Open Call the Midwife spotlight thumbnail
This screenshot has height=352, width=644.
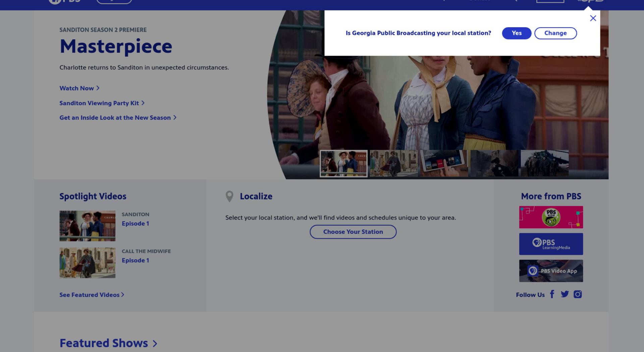pyautogui.click(x=87, y=263)
